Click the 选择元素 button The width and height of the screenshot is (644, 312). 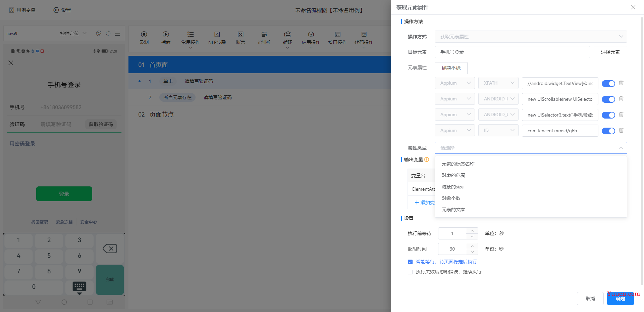click(x=610, y=52)
